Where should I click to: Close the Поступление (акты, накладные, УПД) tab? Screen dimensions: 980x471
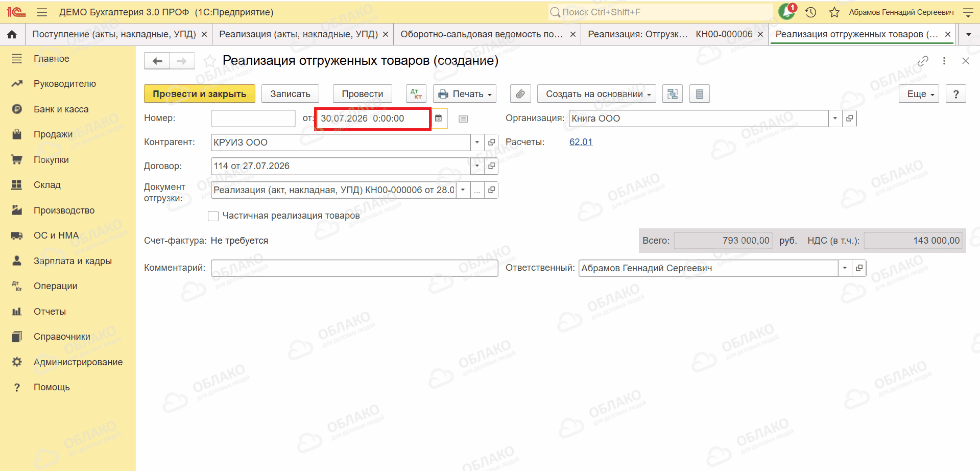coord(204,34)
